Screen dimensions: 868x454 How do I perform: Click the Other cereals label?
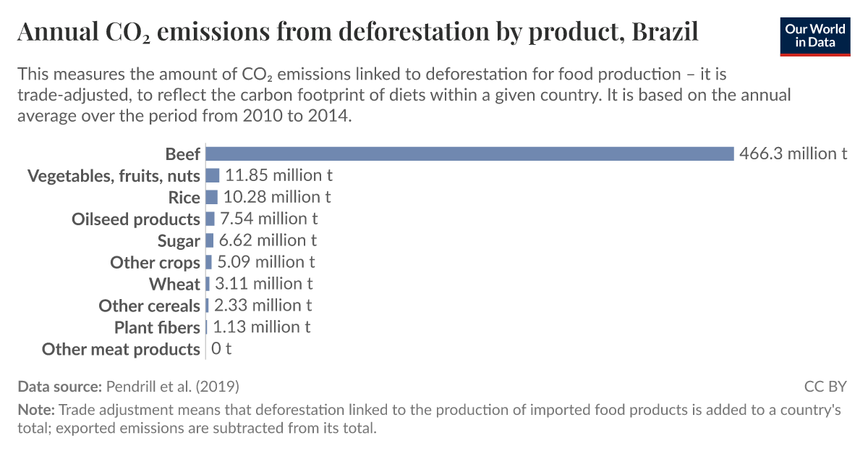pyautogui.click(x=149, y=306)
